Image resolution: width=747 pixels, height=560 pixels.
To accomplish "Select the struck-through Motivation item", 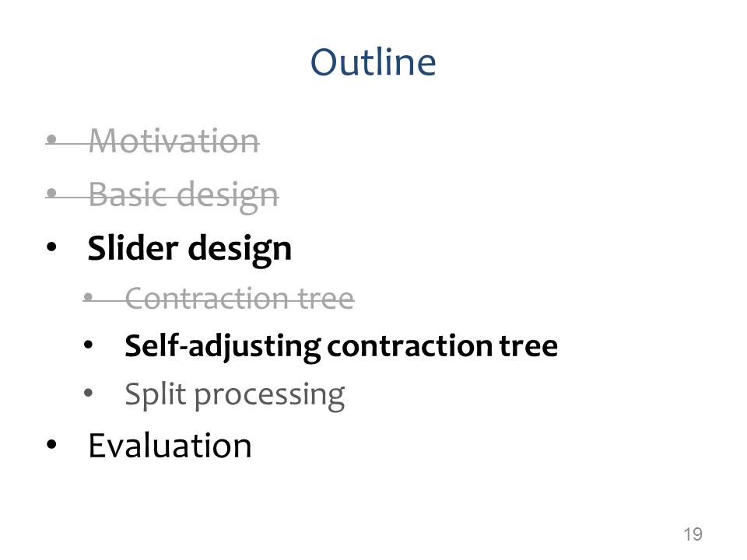I will pyautogui.click(x=174, y=141).
